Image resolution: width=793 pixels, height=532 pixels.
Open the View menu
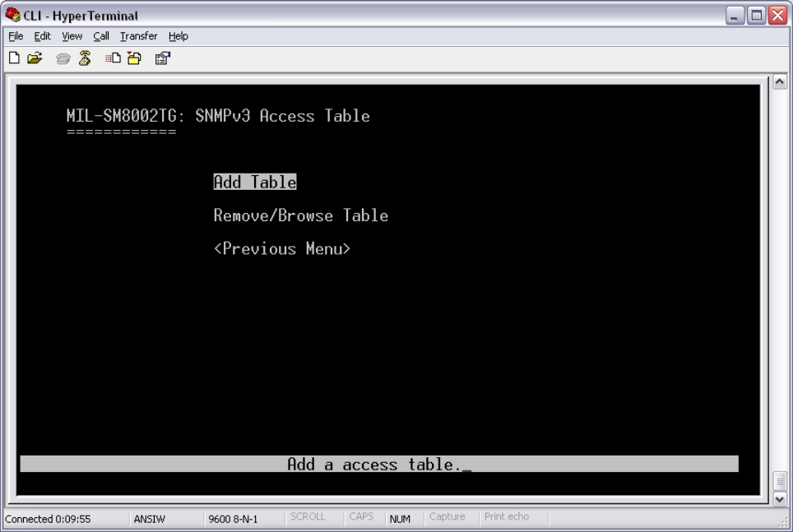(x=72, y=36)
